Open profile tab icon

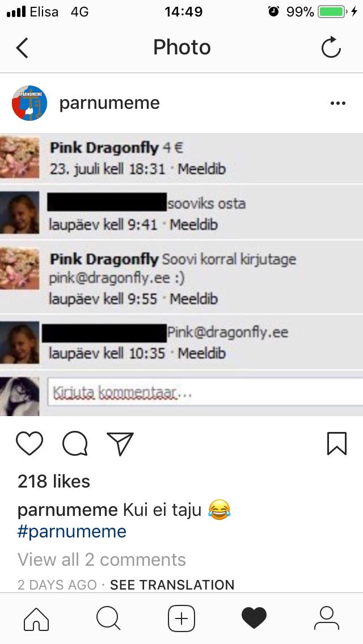[326, 618]
